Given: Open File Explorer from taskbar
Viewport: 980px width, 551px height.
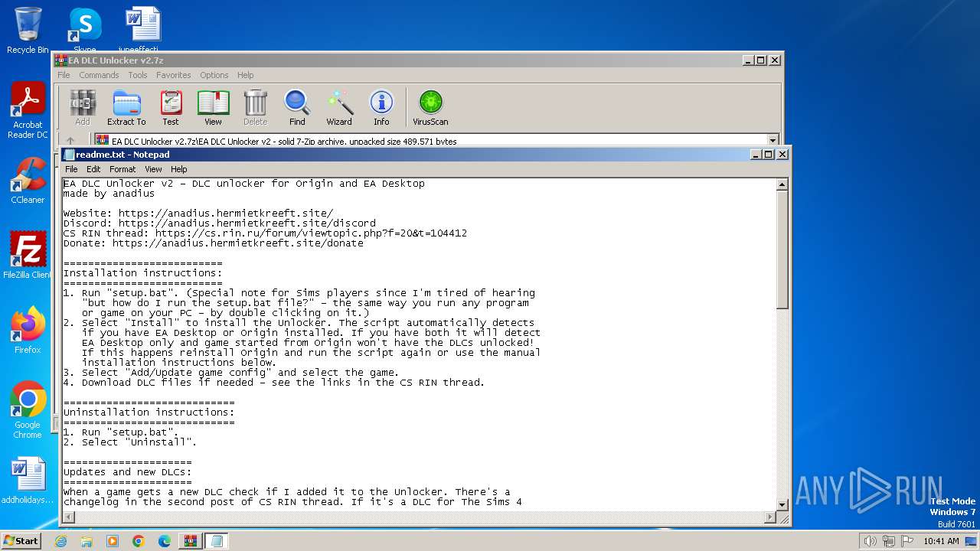Looking at the screenshot, I should pos(87,541).
